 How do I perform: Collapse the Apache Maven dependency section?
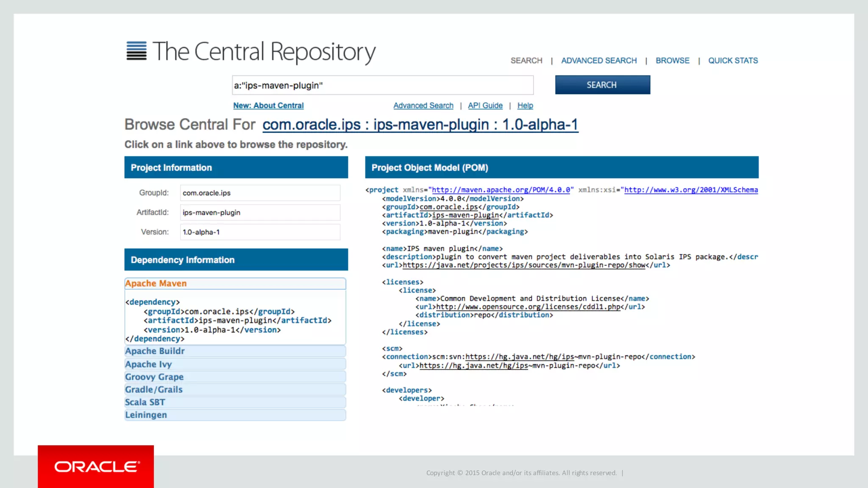tap(235, 283)
